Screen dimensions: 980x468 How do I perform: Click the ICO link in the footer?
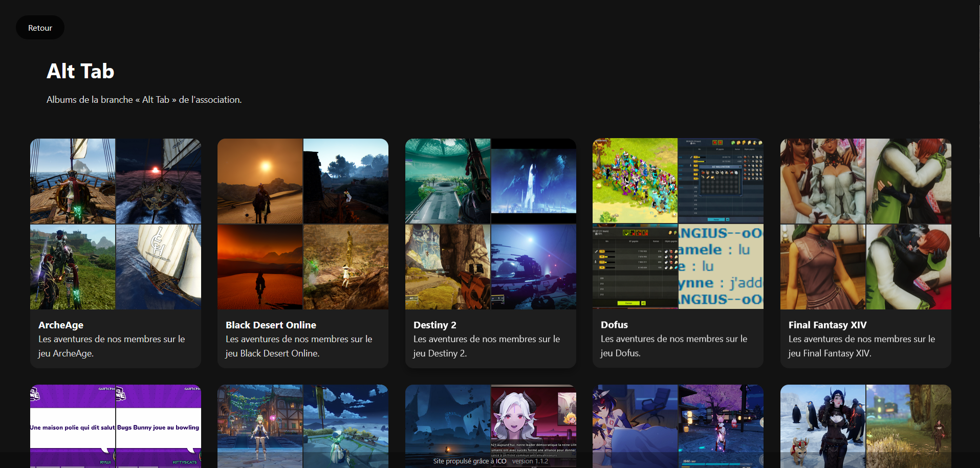click(500, 461)
